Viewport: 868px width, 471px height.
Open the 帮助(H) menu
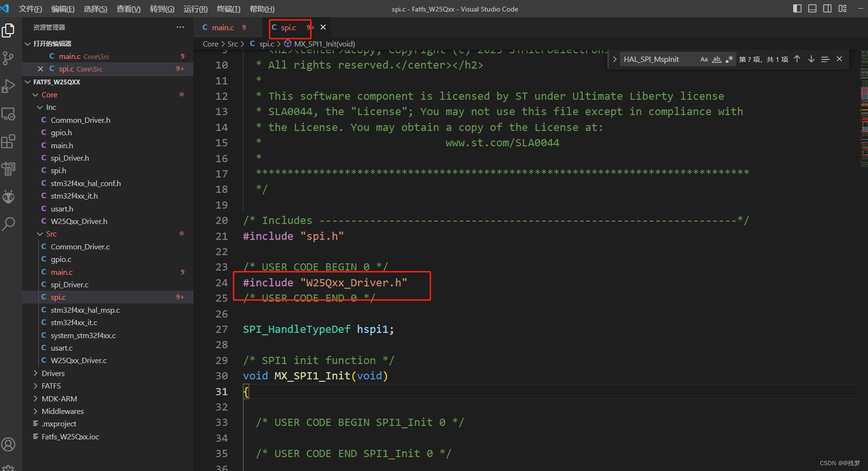pyautogui.click(x=262, y=9)
